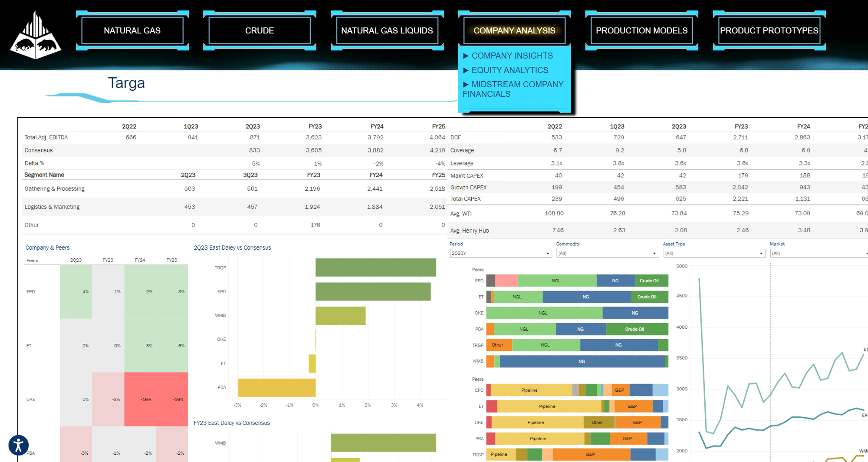Click the East Daley bull-bear logo

coord(36,35)
